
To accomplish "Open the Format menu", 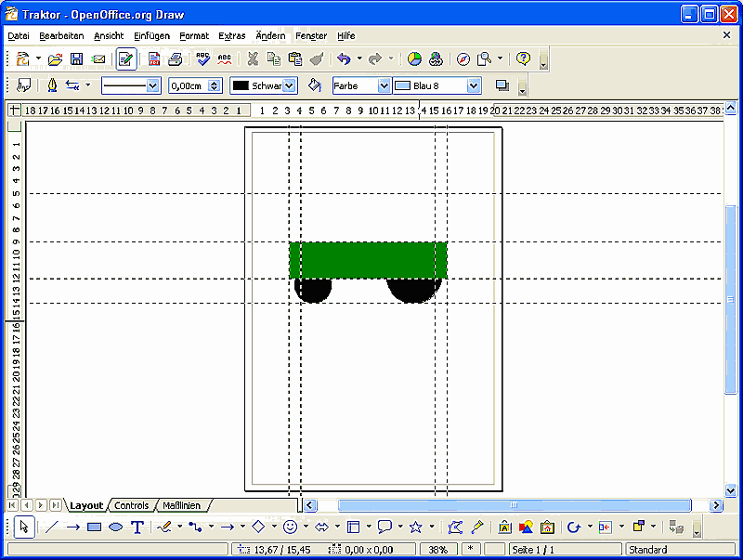I will click(x=194, y=35).
